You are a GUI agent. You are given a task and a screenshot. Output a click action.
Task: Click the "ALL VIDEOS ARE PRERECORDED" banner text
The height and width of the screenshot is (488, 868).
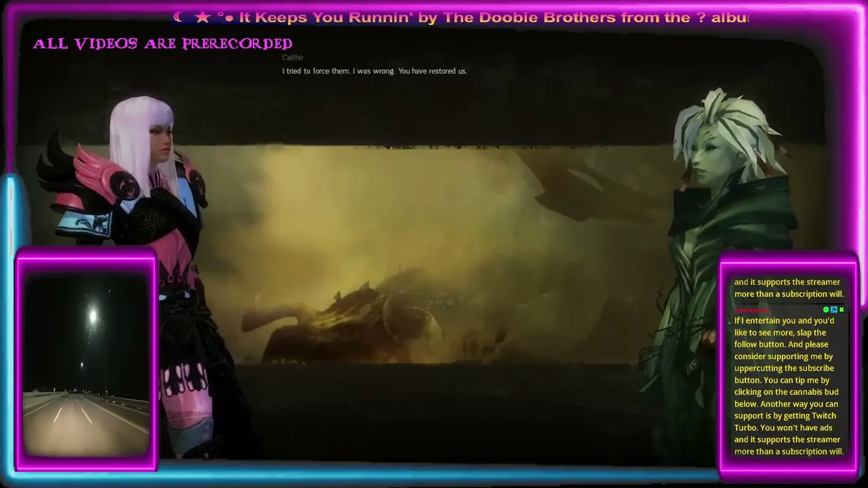(x=163, y=44)
